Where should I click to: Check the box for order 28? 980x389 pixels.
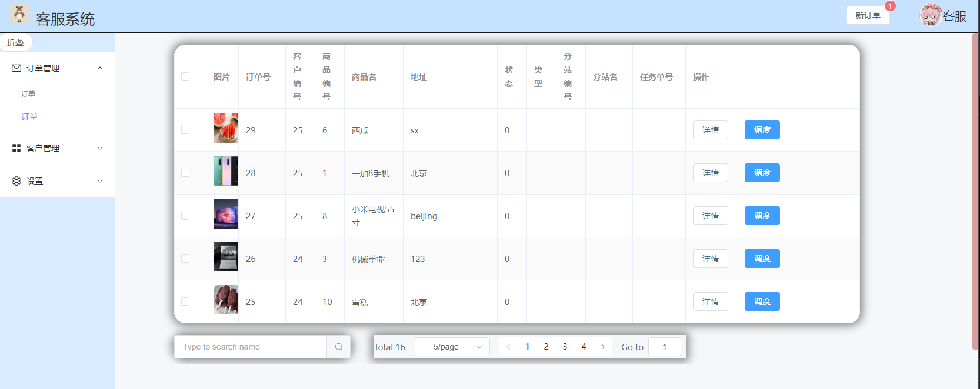coord(185,173)
